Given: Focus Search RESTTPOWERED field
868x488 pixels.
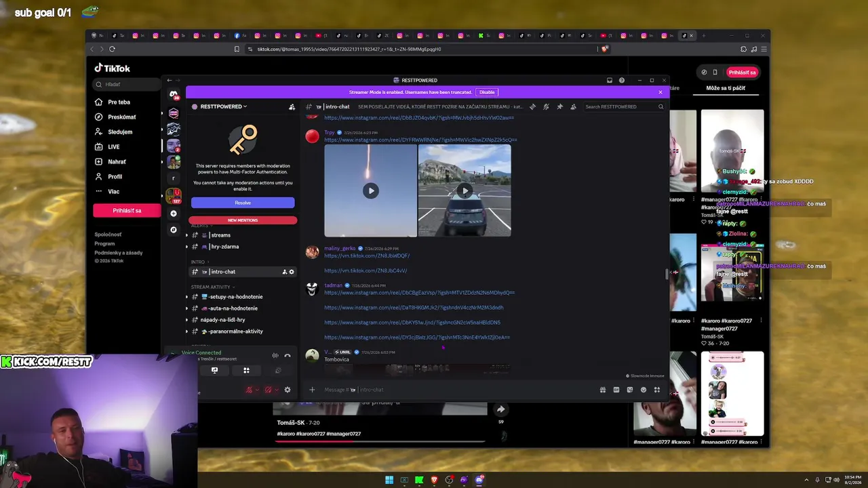Looking at the screenshot, I should pyautogui.click(x=625, y=106).
